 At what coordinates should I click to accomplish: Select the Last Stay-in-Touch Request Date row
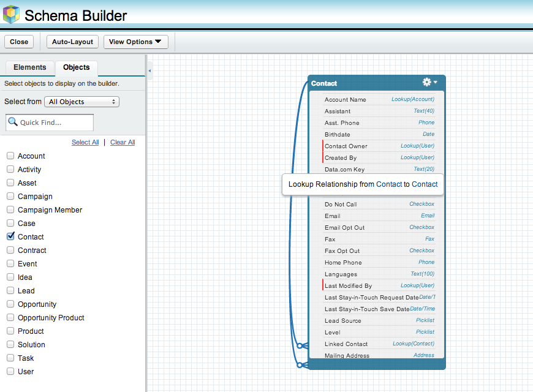379,297
